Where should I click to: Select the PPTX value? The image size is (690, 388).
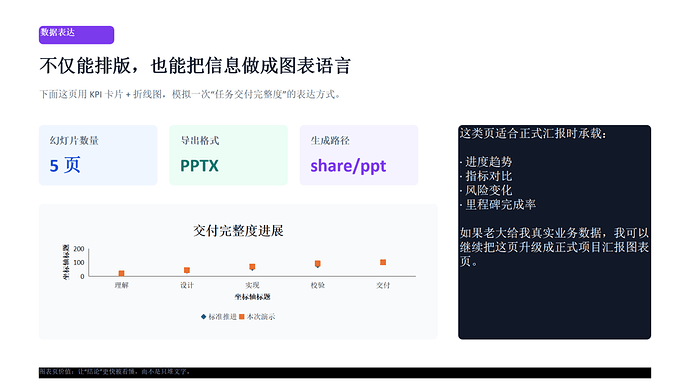(199, 166)
